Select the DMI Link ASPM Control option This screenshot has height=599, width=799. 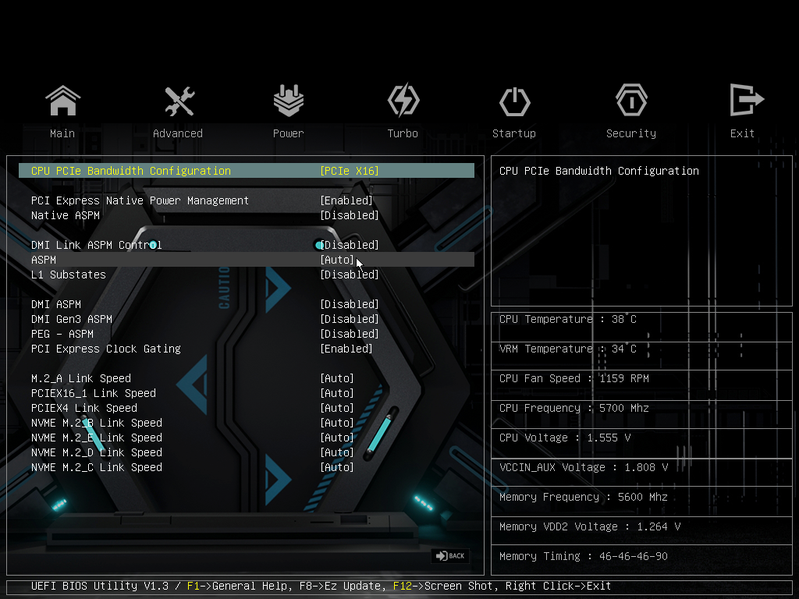point(96,245)
